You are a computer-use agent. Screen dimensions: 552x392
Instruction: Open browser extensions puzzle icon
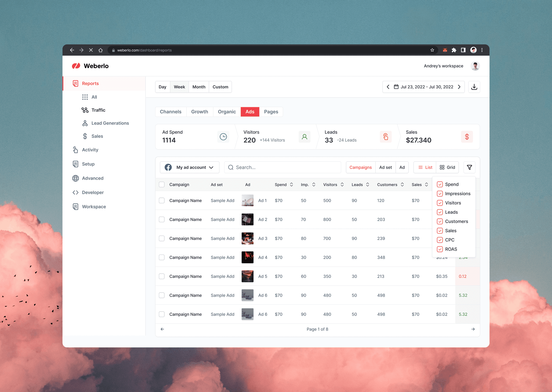point(454,50)
